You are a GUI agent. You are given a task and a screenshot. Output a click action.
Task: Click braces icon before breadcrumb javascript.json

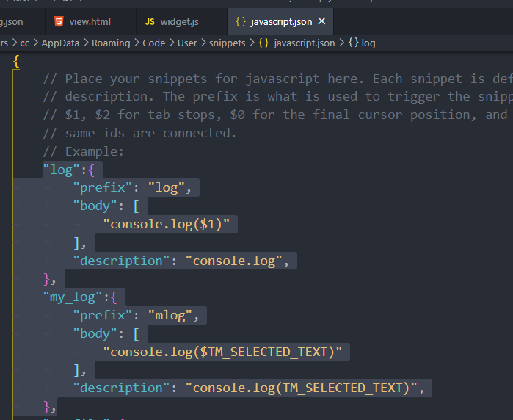263,43
